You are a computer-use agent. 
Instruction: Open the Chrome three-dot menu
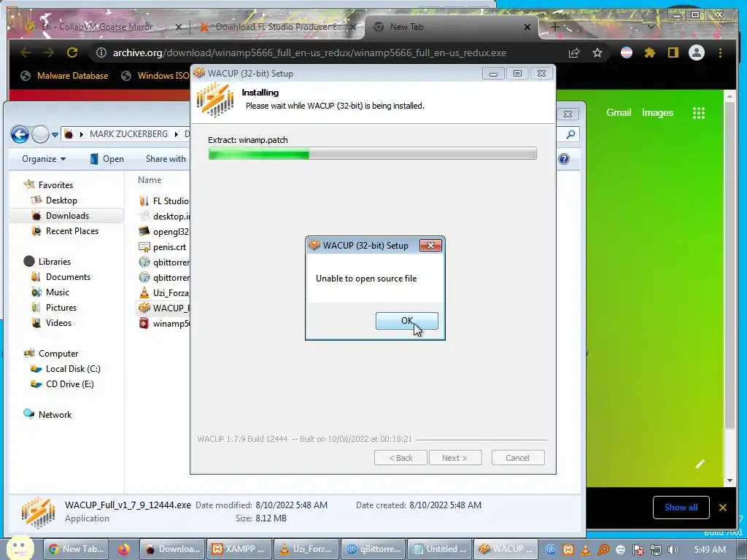(x=720, y=52)
